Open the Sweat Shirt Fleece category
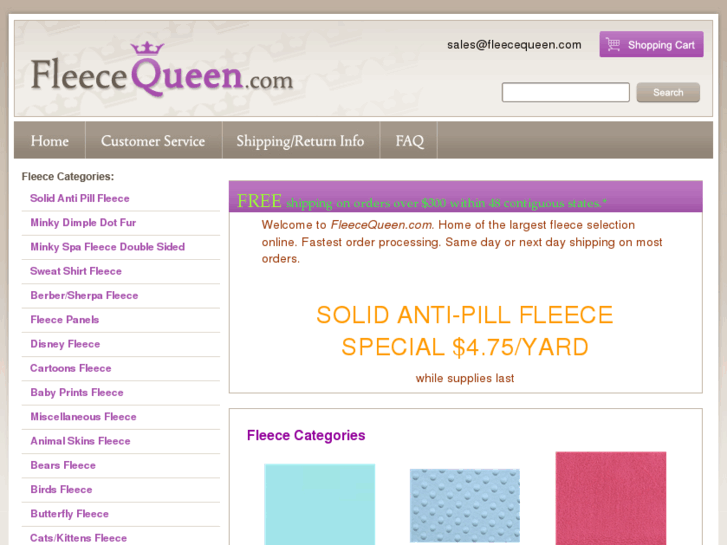 point(76,271)
